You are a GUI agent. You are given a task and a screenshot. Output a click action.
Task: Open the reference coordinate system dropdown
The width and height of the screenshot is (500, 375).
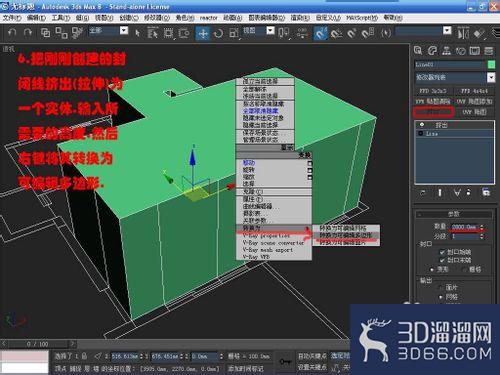(x=271, y=31)
